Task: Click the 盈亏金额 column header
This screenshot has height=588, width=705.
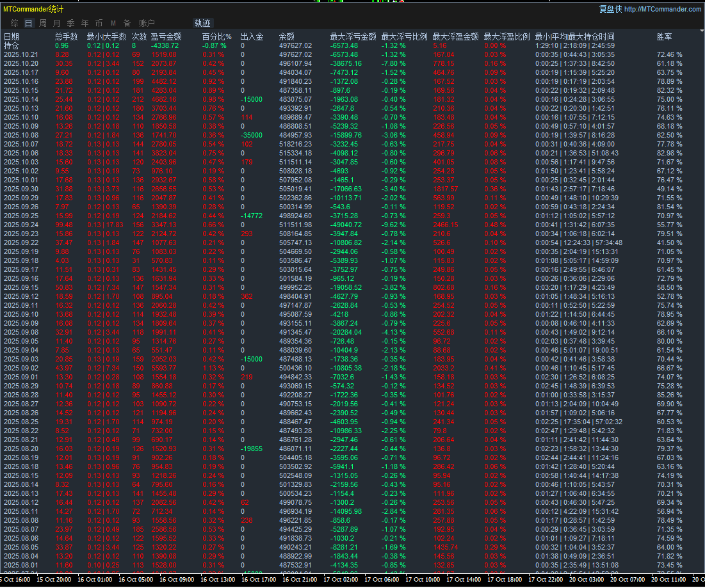Action: tap(166, 37)
